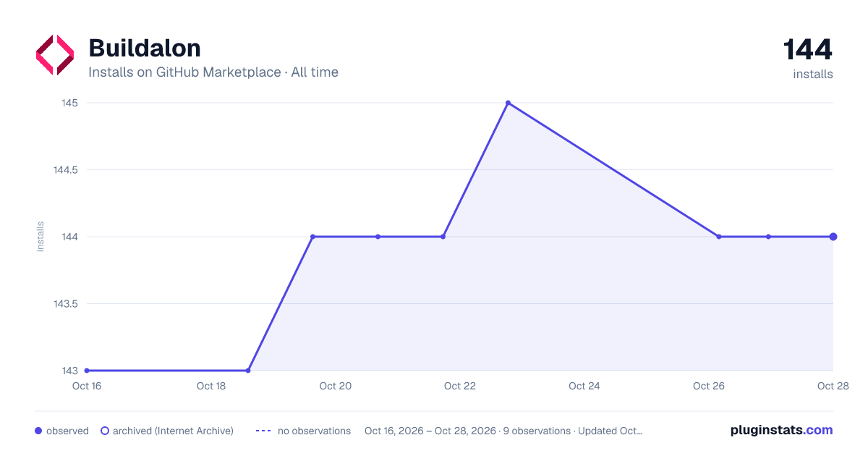Click the data point at 144 near Oct 27
868x456 pixels.
tap(768, 237)
